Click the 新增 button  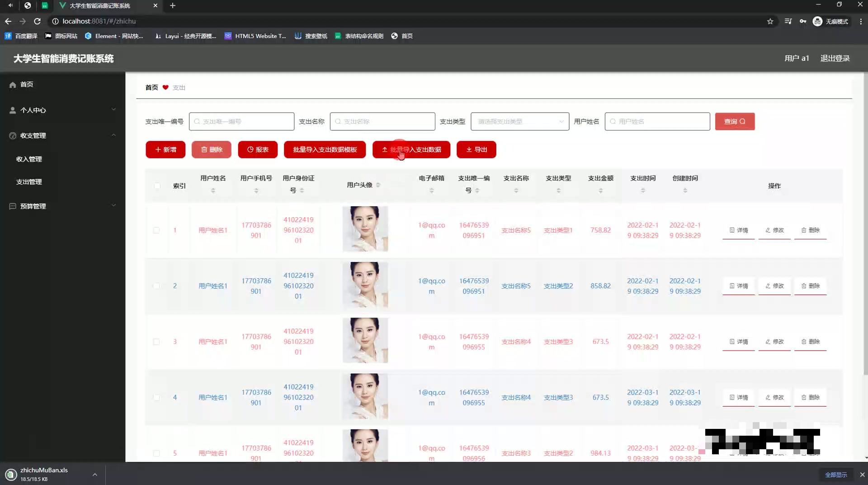point(165,149)
